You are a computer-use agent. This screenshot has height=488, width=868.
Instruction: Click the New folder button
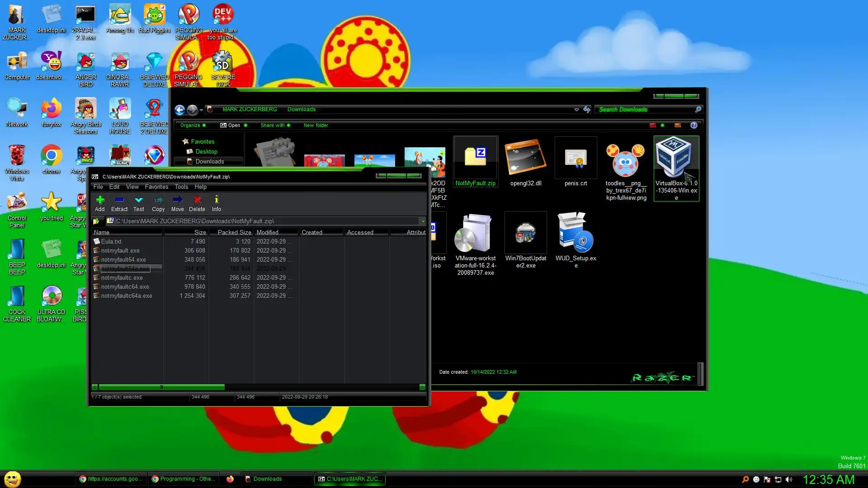click(x=316, y=125)
